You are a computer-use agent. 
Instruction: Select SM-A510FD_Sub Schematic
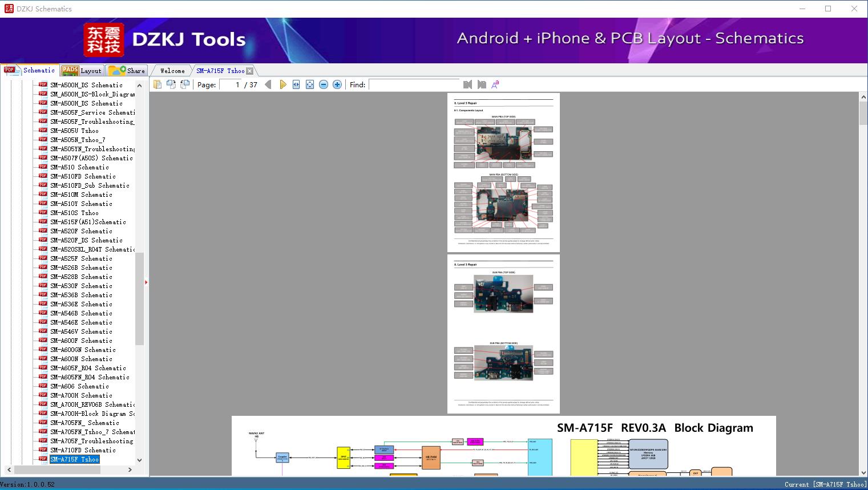pyautogui.click(x=90, y=185)
